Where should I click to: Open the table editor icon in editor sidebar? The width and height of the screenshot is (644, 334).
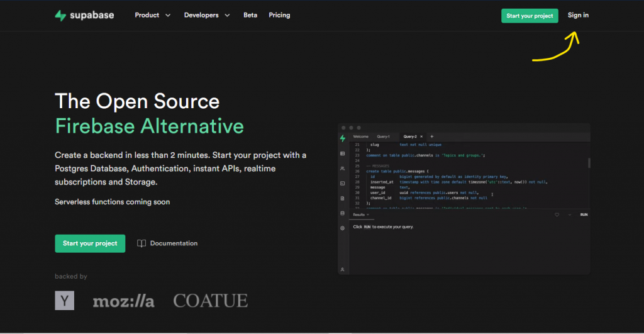coord(343,153)
